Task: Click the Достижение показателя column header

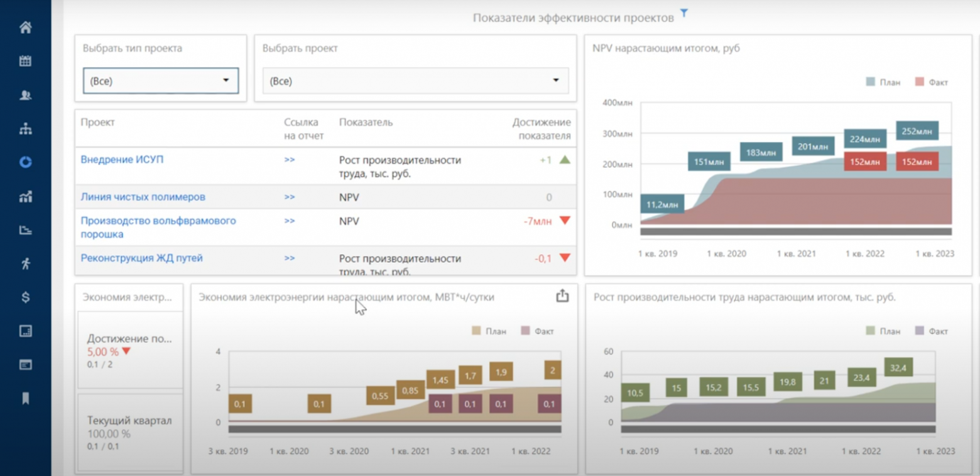Action: (541, 129)
